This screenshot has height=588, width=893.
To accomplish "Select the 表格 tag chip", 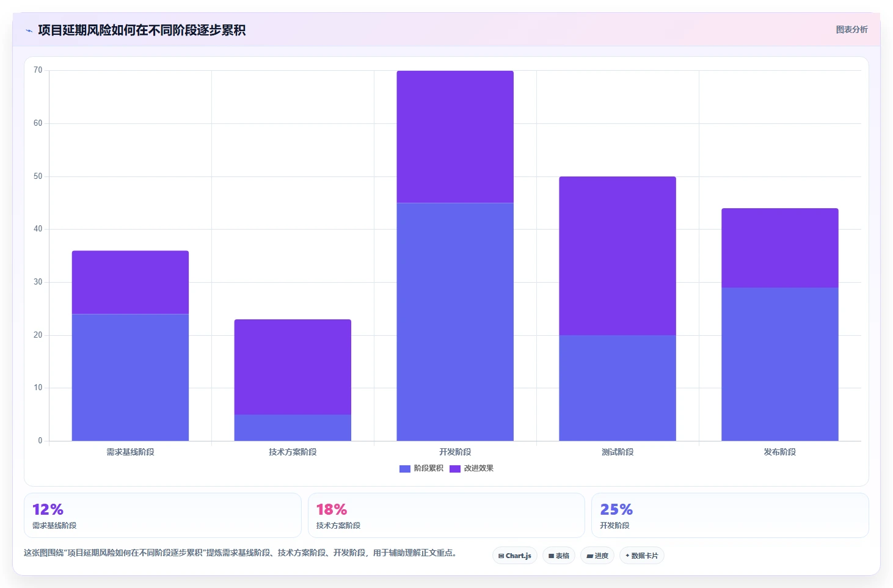I will point(559,556).
